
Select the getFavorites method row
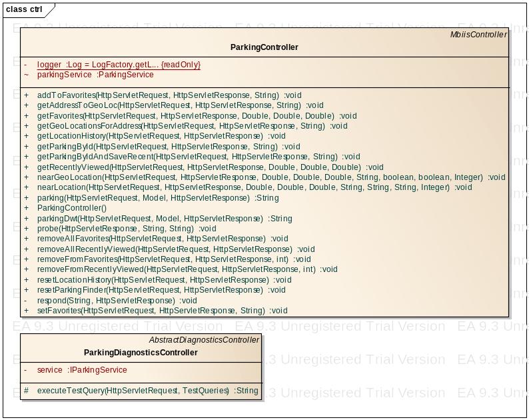(197, 116)
